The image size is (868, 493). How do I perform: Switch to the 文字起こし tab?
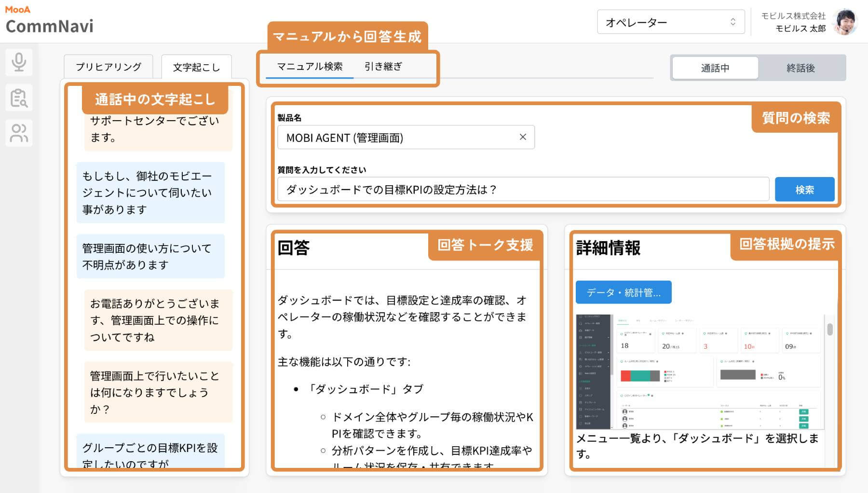pyautogui.click(x=196, y=67)
